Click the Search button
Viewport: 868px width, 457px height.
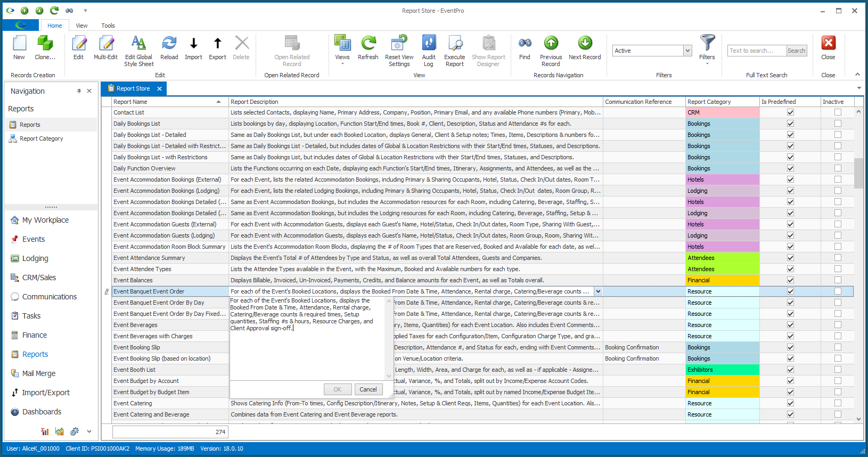coord(797,51)
